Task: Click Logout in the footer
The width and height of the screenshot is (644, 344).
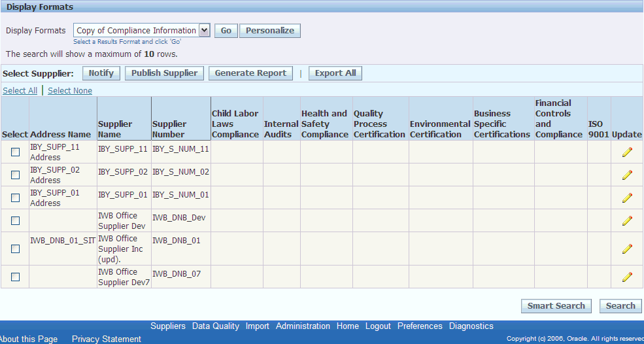Action: [378, 326]
